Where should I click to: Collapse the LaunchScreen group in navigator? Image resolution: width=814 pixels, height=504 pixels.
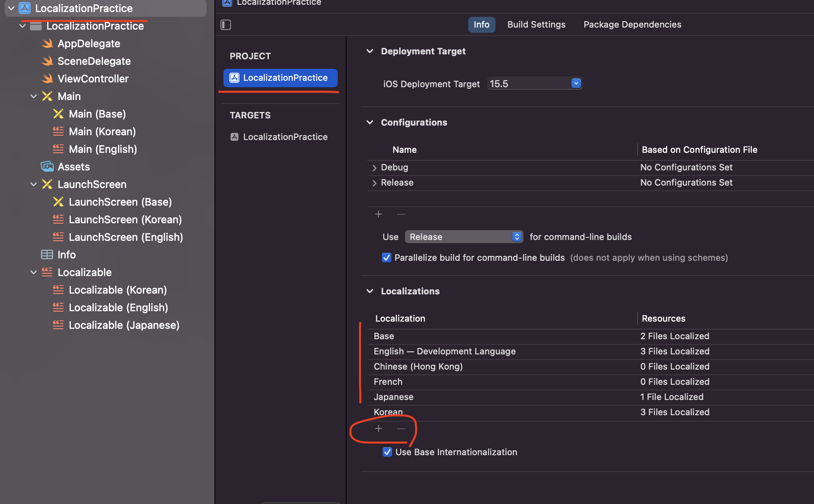(34, 184)
